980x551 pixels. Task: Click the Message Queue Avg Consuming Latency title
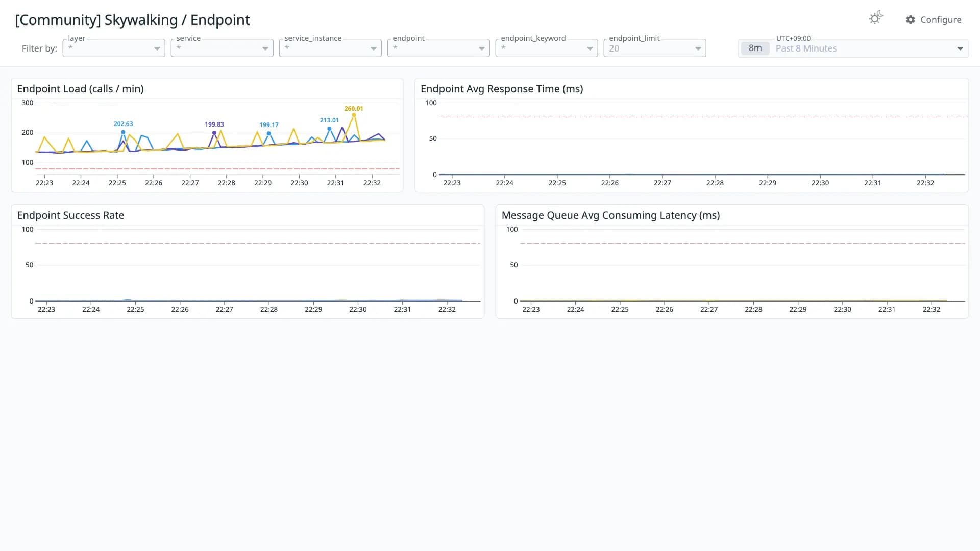(610, 215)
